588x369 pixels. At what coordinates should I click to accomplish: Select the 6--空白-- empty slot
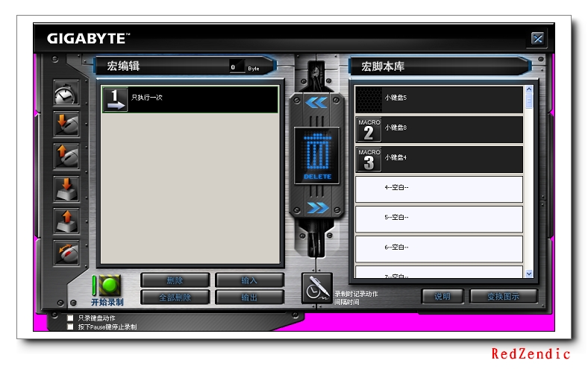pos(439,249)
